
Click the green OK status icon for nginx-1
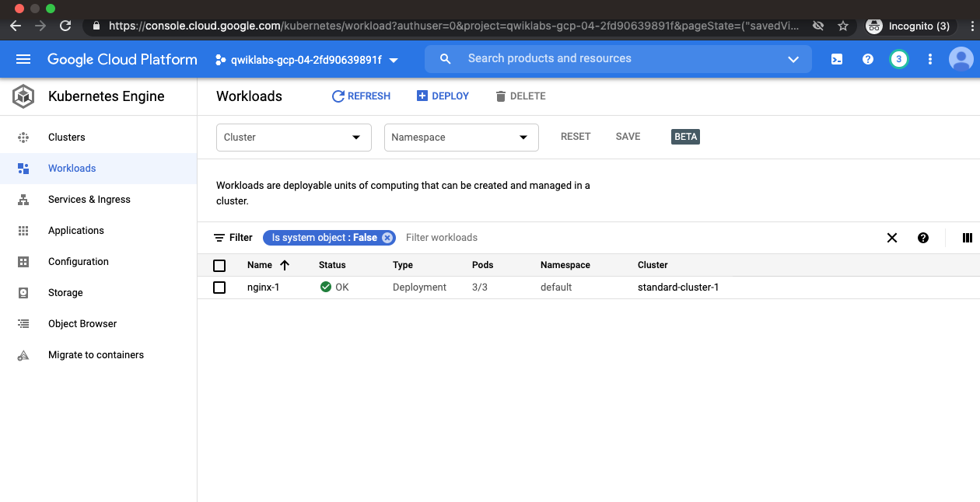pos(326,288)
